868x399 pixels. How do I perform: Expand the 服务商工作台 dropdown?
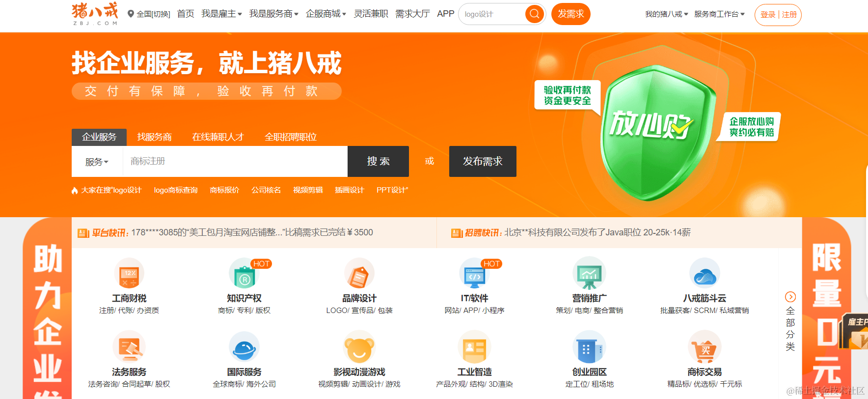click(719, 14)
